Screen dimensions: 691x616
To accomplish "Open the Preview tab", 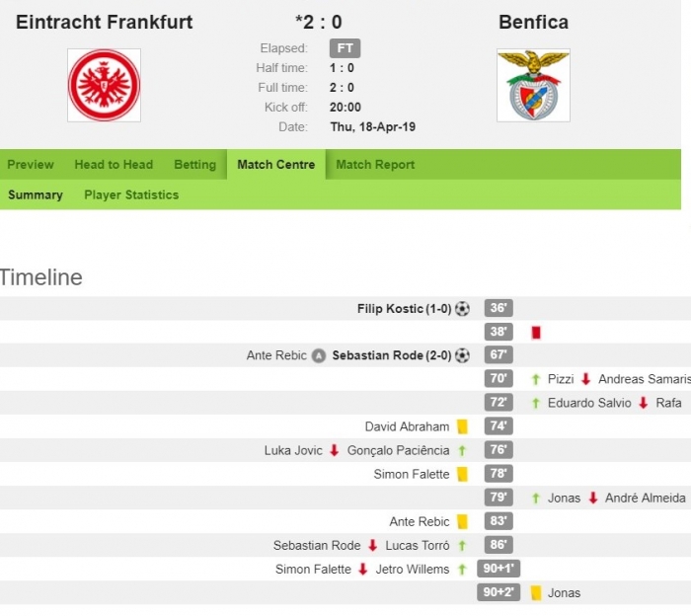I will (31, 164).
